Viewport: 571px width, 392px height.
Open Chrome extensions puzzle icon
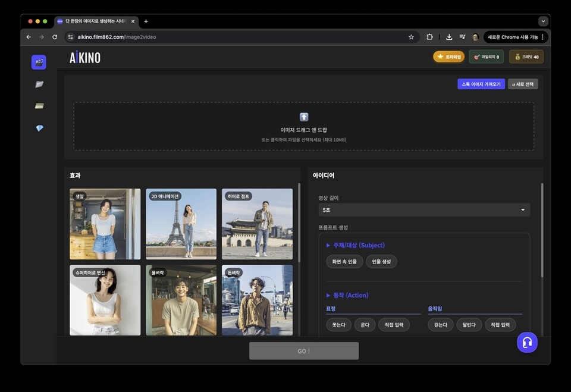[429, 37]
